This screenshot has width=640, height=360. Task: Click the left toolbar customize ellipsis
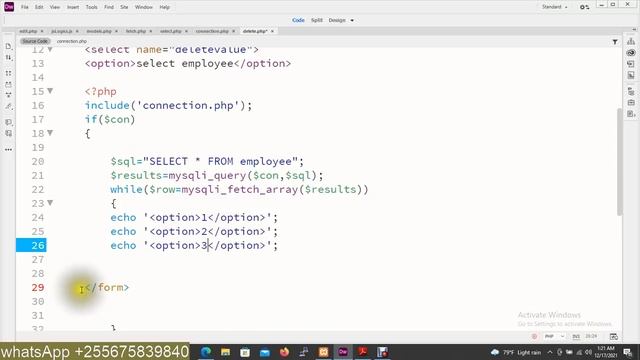(x=8, y=149)
